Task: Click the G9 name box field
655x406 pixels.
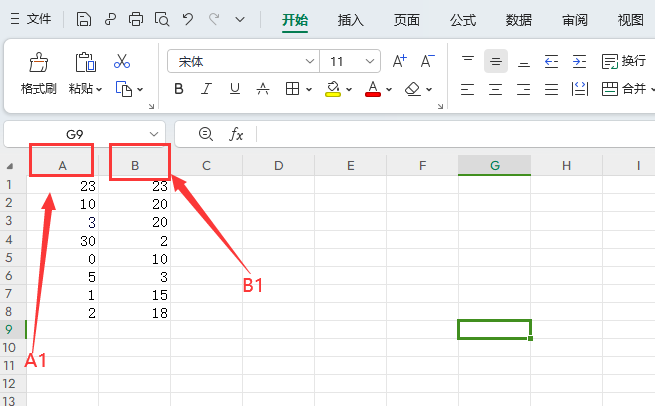Action: [x=75, y=134]
